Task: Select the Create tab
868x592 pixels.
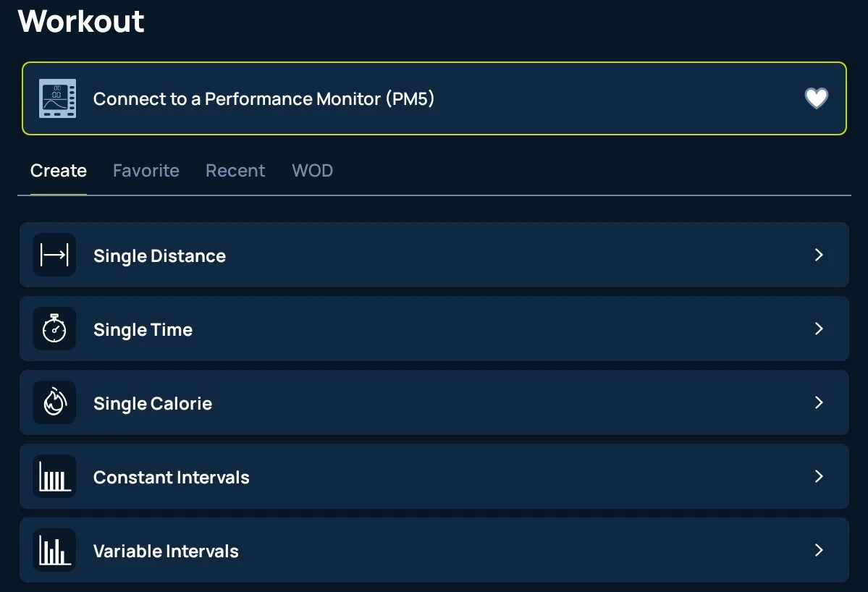Action: point(59,171)
